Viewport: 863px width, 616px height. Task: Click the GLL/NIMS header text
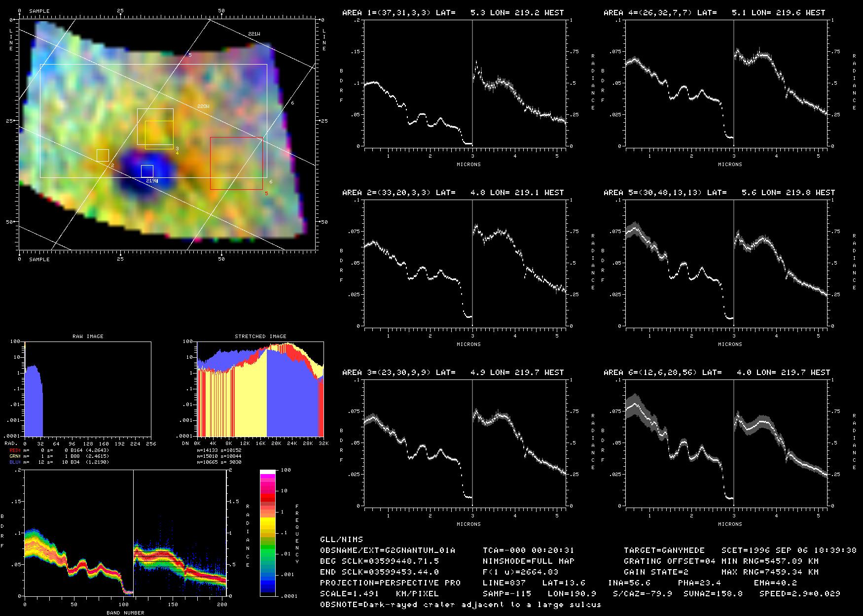341,540
